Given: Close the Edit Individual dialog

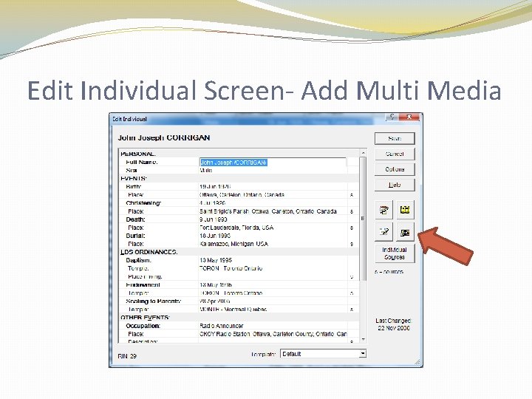Looking at the screenshot, I should (409, 117).
